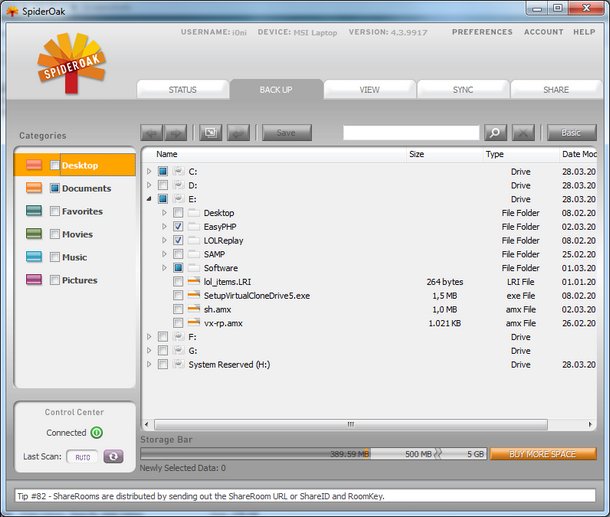Click the sh.amx file icon
Screen dimensions: 610x517
[194, 309]
